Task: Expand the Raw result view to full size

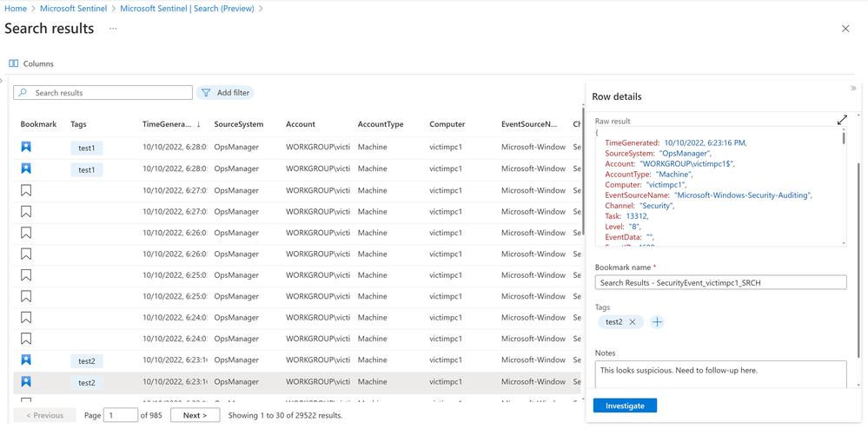Action: tap(841, 120)
